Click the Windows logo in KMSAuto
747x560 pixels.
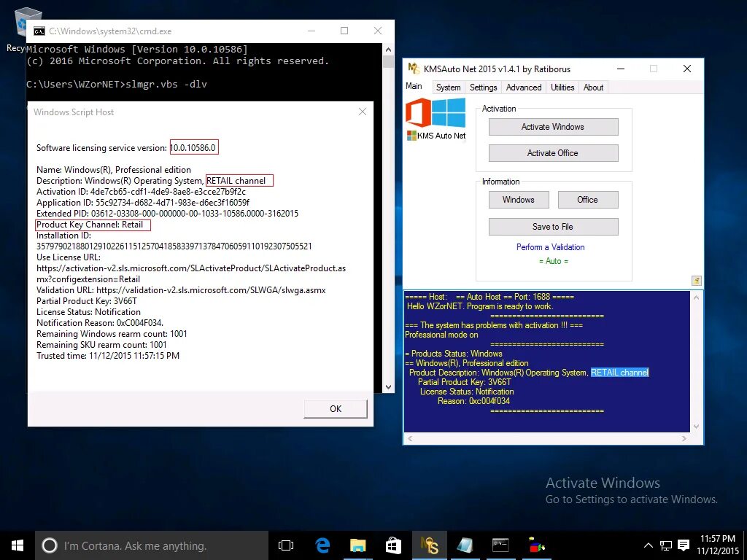[x=449, y=112]
